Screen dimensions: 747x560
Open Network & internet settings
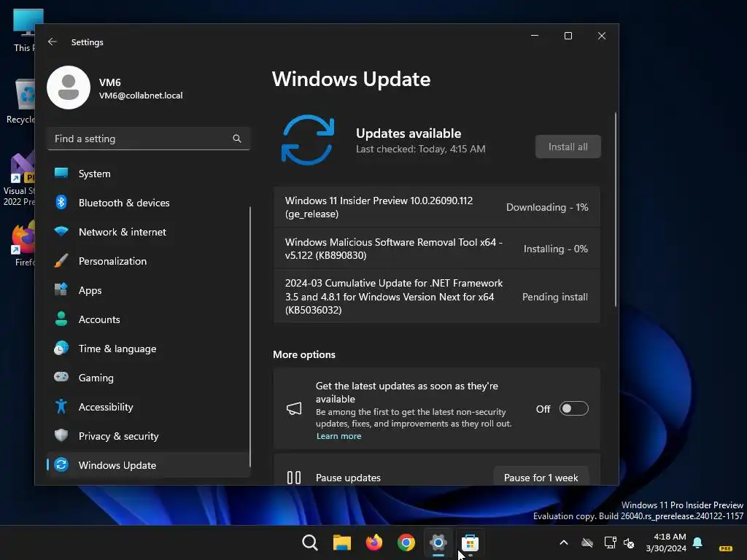[x=149, y=232]
